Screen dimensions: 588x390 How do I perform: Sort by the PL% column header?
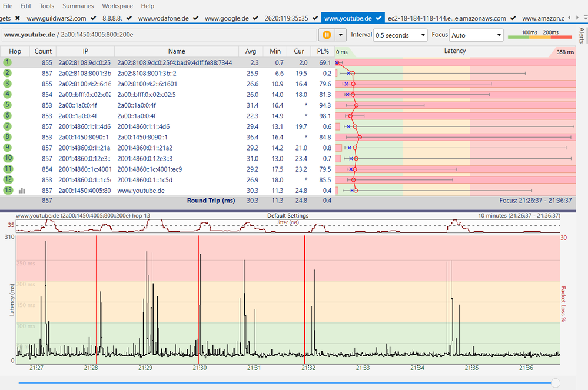323,51
